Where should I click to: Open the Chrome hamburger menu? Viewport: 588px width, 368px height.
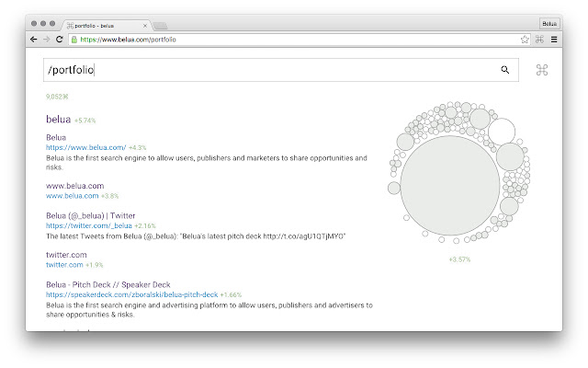pyautogui.click(x=554, y=40)
